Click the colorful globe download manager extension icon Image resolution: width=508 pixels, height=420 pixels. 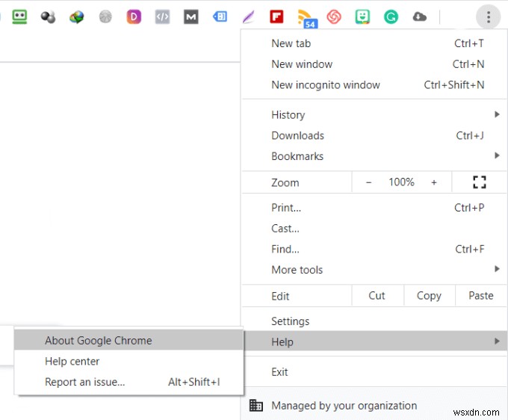click(76, 17)
